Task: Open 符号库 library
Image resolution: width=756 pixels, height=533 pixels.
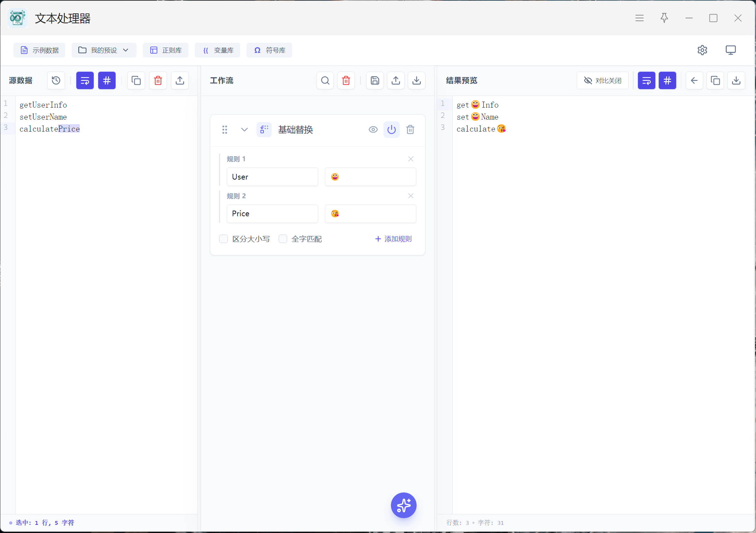Action: click(269, 50)
